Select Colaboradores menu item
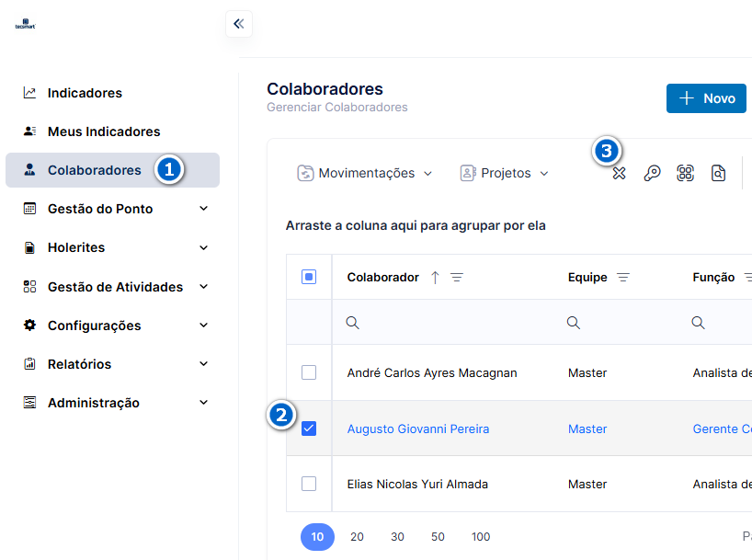Image resolution: width=752 pixels, height=560 pixels. pyautogui.click(x=113, y=170)
